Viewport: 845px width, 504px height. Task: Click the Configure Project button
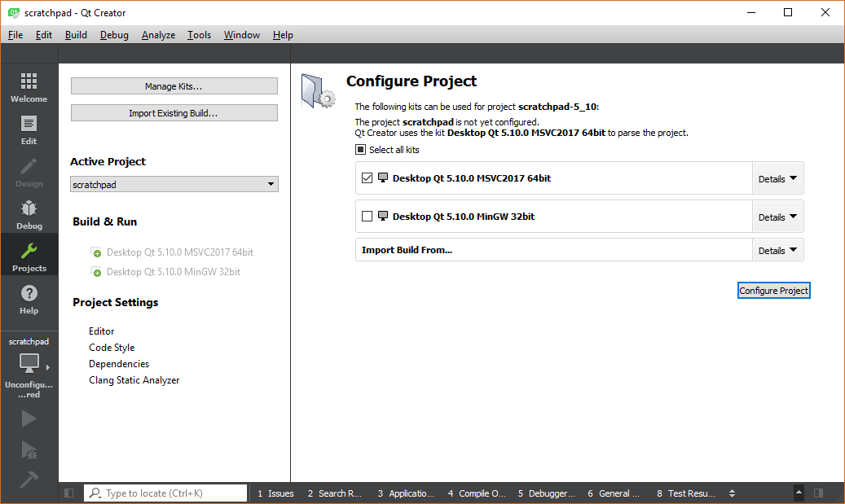(x=773, y=291)
